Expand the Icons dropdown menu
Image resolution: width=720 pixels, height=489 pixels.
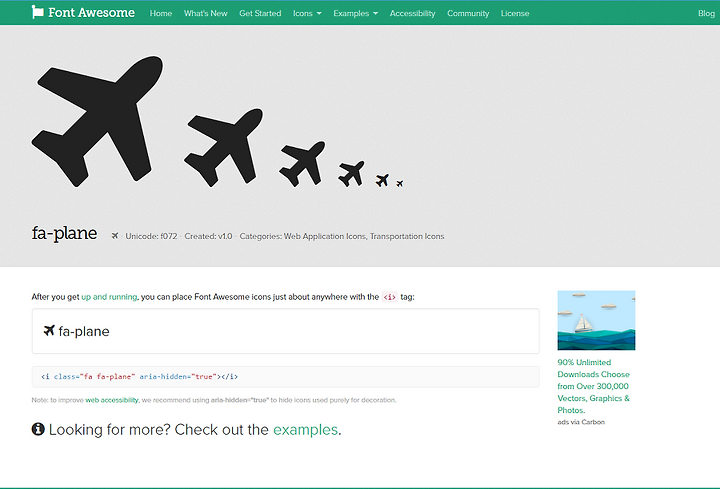pyautogui.click(x=307, y=13)
